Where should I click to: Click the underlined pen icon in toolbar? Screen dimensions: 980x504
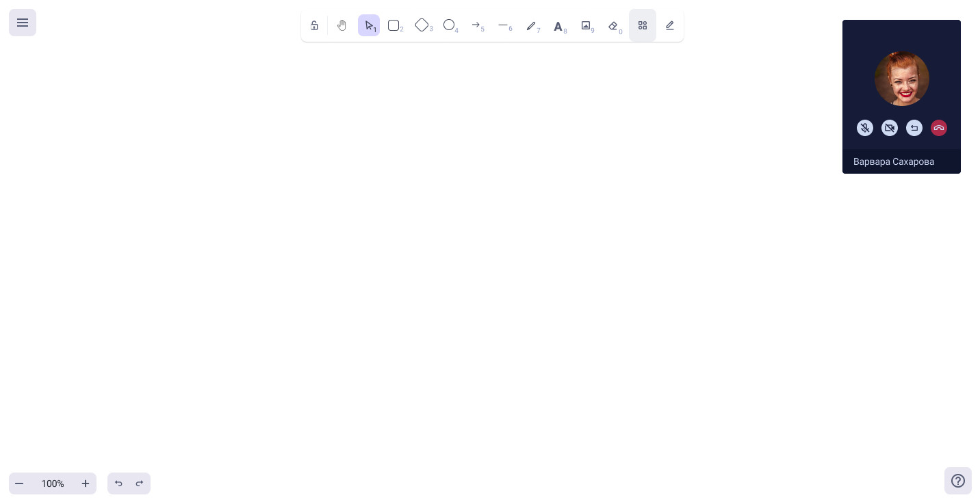pos(670,25)
